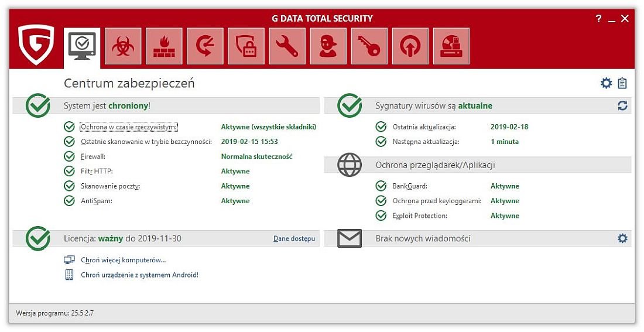This screenshot has width=644, height=332.
Task: Open Ochrona w czasie rzeczywistym options
Action: point(129,127)
